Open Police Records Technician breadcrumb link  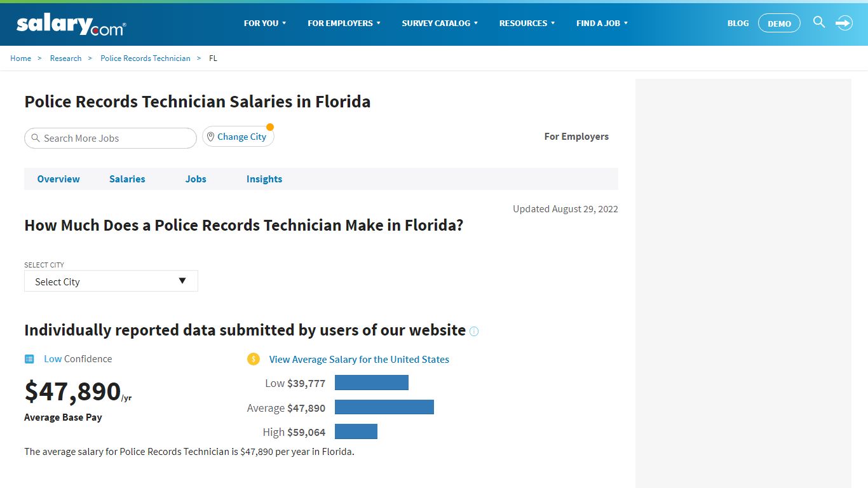(146, 58)
